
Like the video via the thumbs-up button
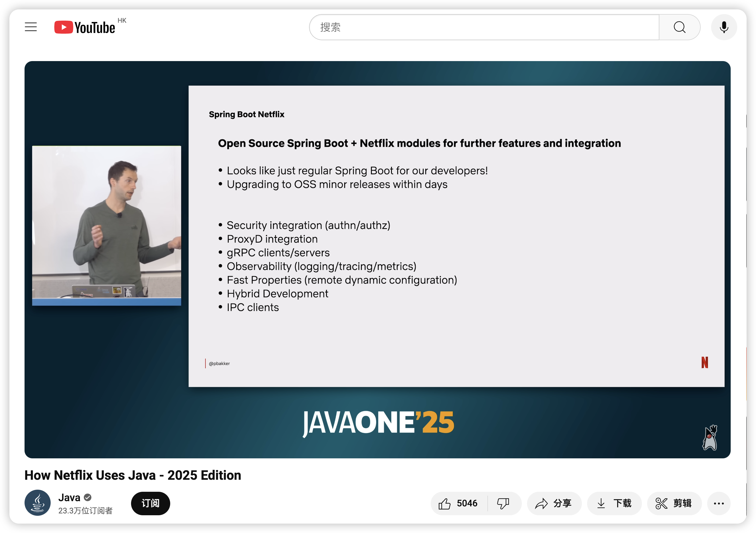[x=445, y=503]
